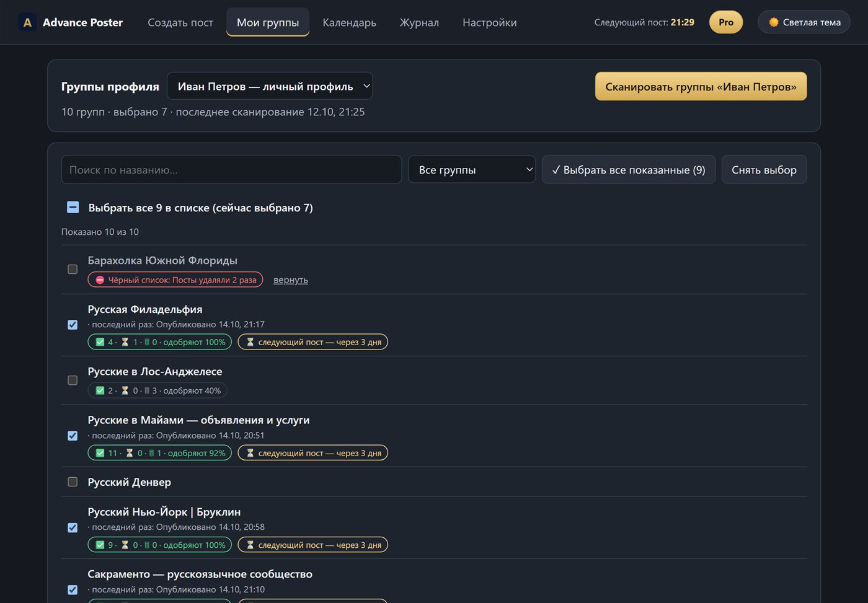This screenshot has width=868, height=603.
Task: Switch to the Мои группы tab
Action: click(268, 22)
